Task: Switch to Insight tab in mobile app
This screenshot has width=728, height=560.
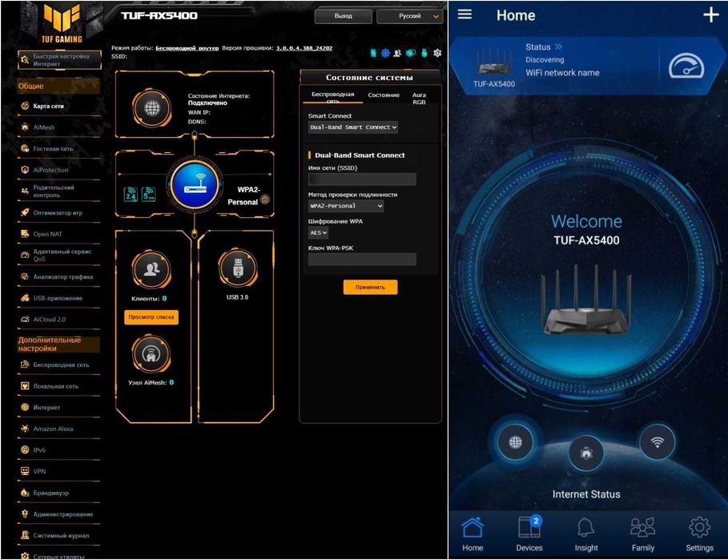Action: (x=586, y=534)
